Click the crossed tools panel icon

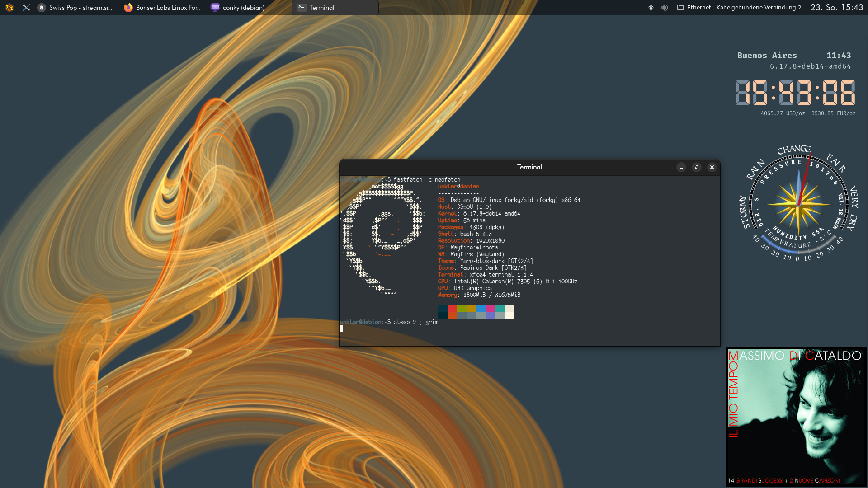(26, 8)
